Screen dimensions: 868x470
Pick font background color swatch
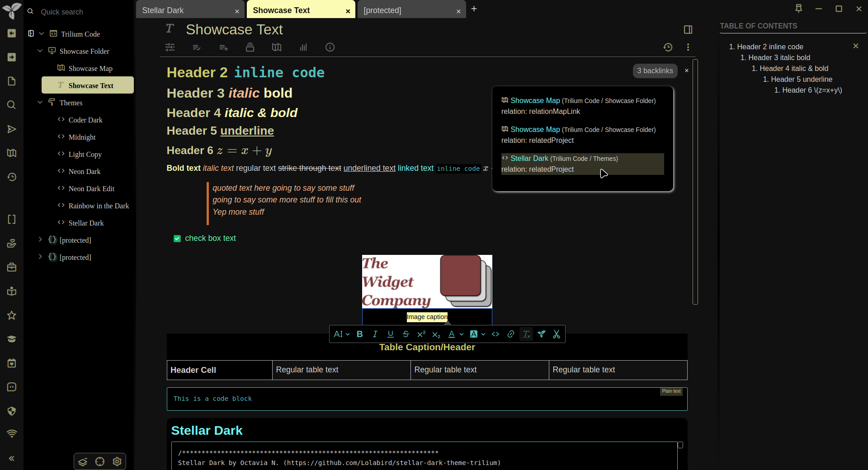(x=474, y=334)
